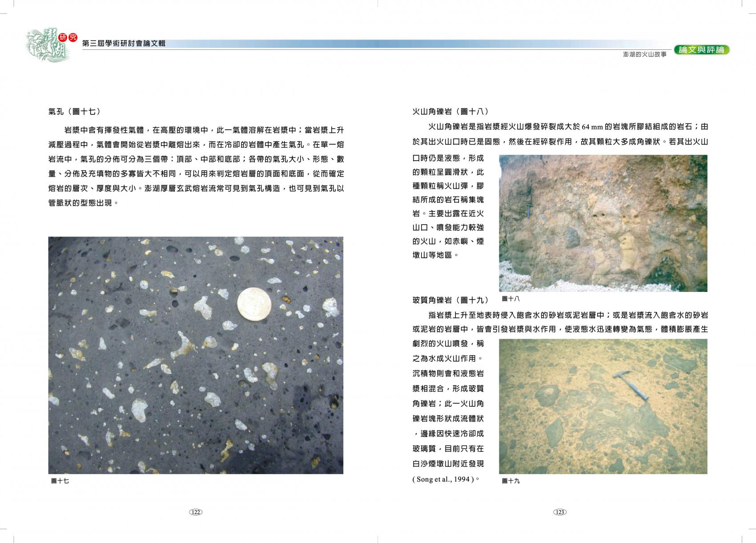Viewport: 756px width, 543px height.
Task: Click the Song et al., 1994 citation
Action: [x=444, y=479]
